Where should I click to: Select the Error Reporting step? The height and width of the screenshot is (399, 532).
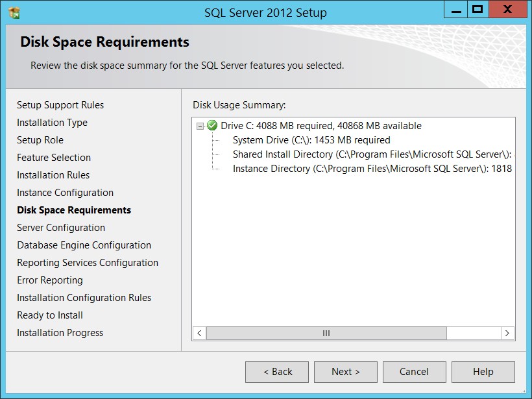[x=50, y=280]
